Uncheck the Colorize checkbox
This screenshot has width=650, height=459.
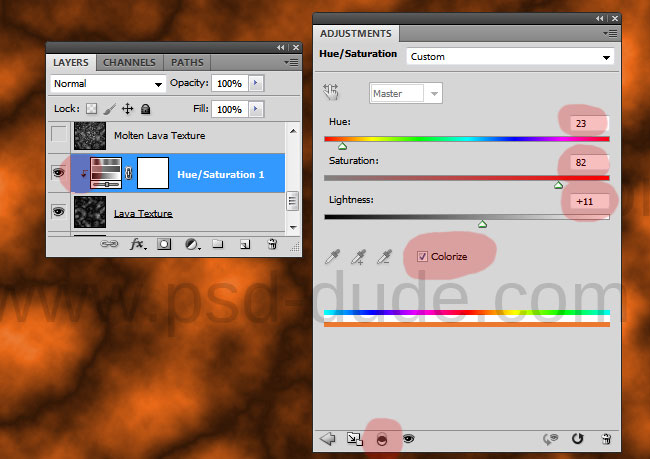pyautogui.click(x=422, y=257)
